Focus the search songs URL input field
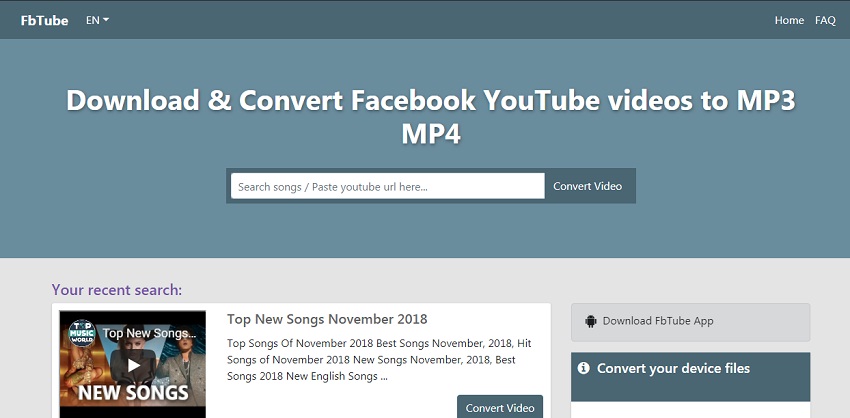This screenshot has height=418, width=850. coord(388,186)
